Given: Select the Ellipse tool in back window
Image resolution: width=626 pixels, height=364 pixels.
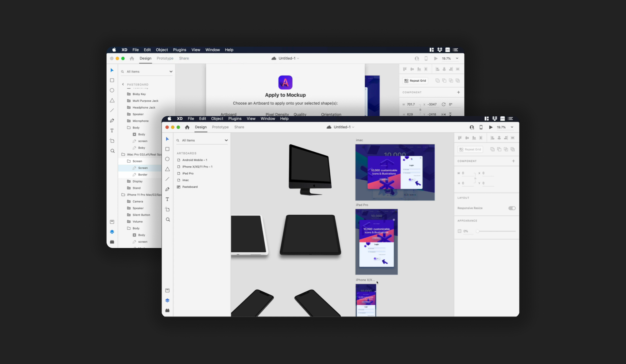Looking at the screenshot, I should click(x=112, y=90).
